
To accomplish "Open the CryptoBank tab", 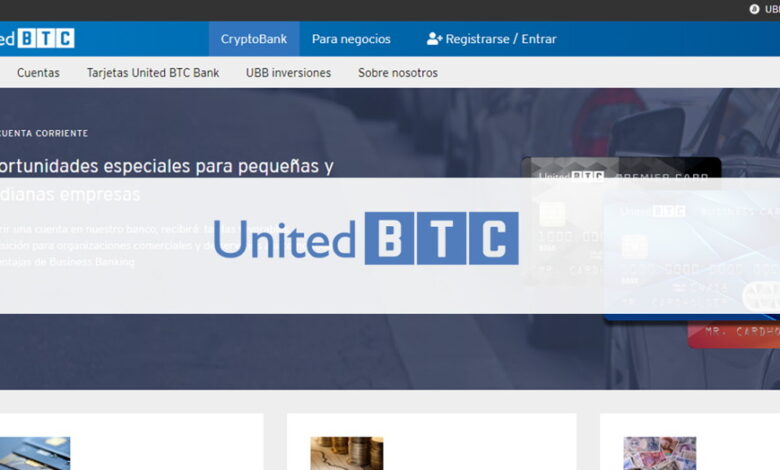I will click(x=254, y=39).
